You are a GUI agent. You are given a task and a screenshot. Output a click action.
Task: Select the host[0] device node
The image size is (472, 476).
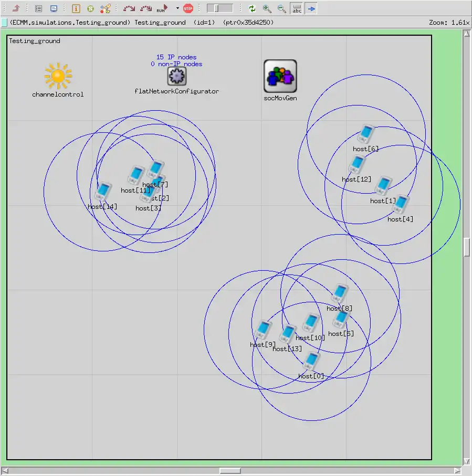[x=311, y=361]
